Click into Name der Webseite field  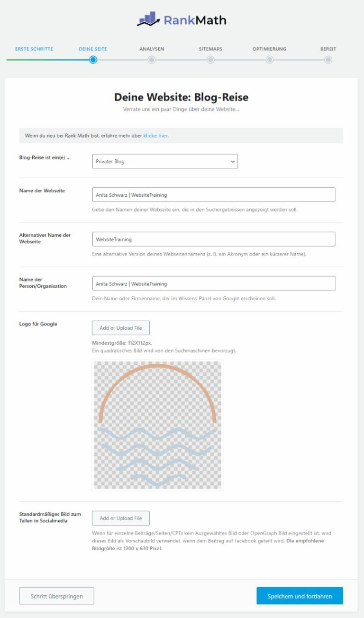(214, 194)
